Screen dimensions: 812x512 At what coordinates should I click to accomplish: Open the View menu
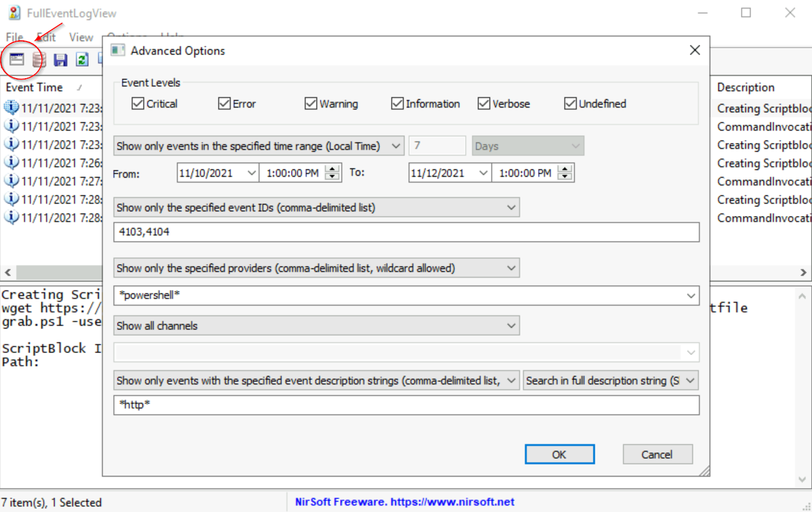pos(81,37)
